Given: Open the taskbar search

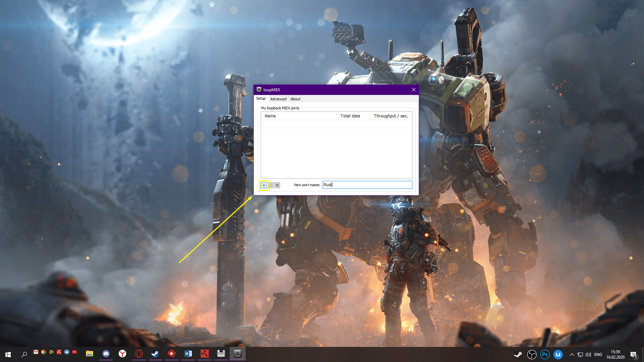Looking at the screenshot, I should pyautogui.click(x=24, y=354).
